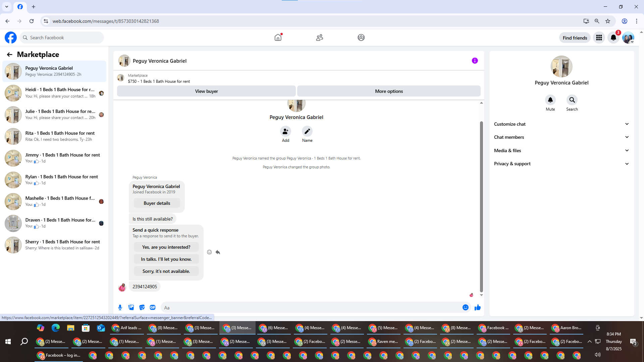Click the View buyer button
The width and height of the screenshot is (644, 362).
pyautogui.click(x=206, y=91)
